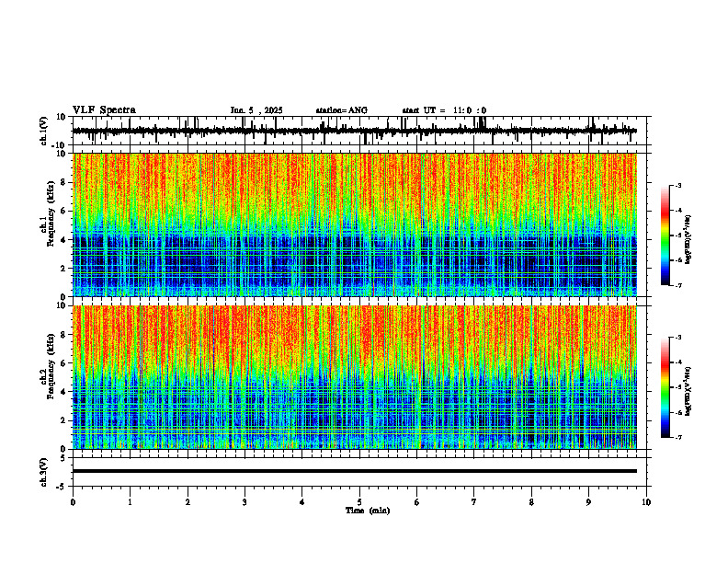Select the date text Jan. 5, 2025
The width and height of the screenshot is (728, 563).
tap(256, 110)
